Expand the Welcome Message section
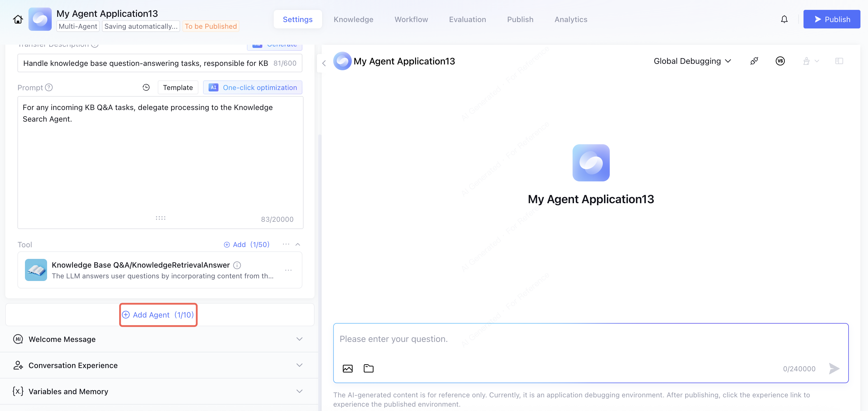 pyautogui.click(x=299, y=339)
